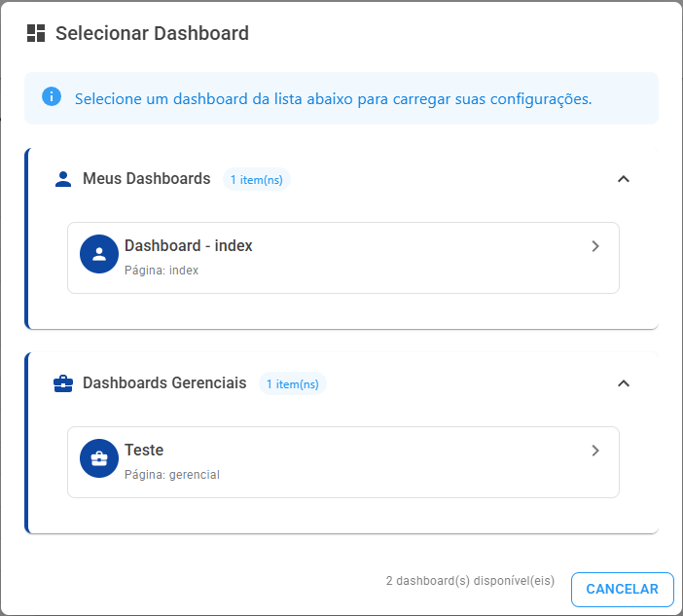Click the blue info circle icon
This screenshot has width=683, height=616.
52,96
